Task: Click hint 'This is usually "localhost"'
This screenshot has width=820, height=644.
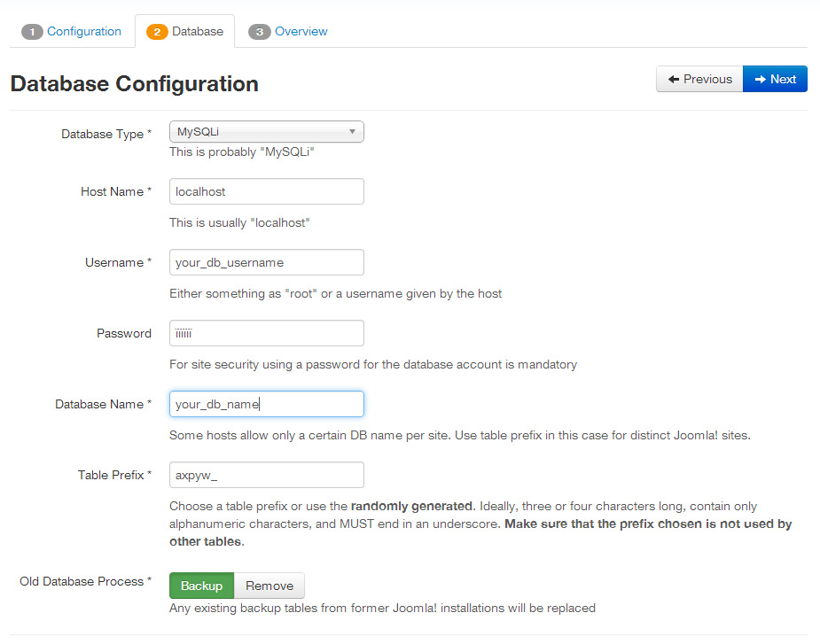Action: pos(239,222)
